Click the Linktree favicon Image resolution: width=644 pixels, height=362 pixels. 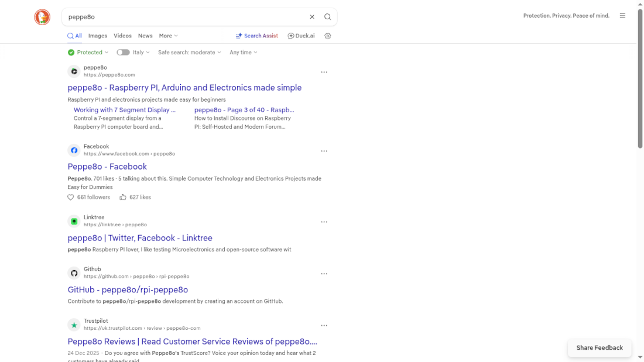[x=74, y=222]
